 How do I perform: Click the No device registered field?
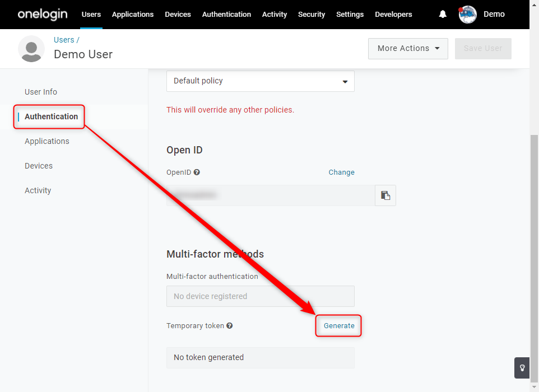point(260,296)
